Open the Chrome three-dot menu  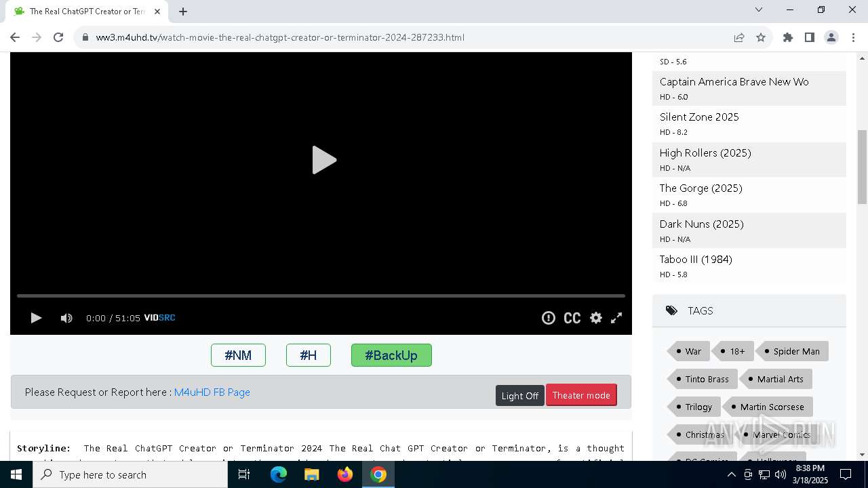[853, 37]
